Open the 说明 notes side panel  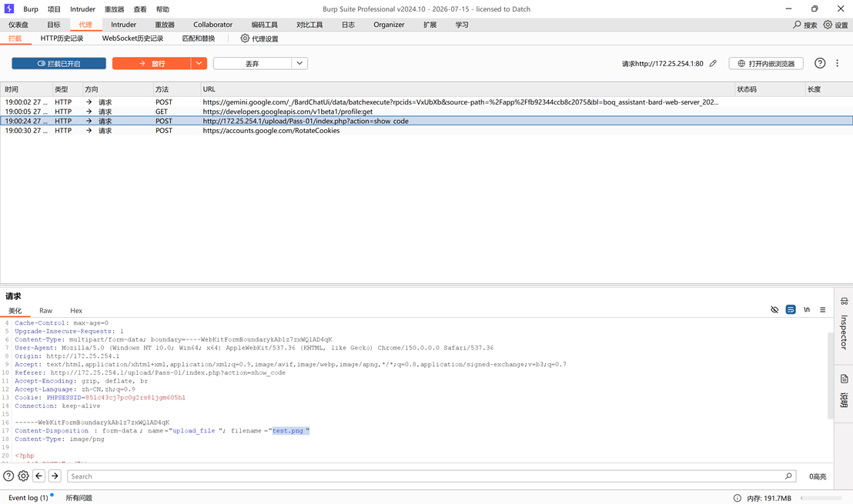point(844,391)
